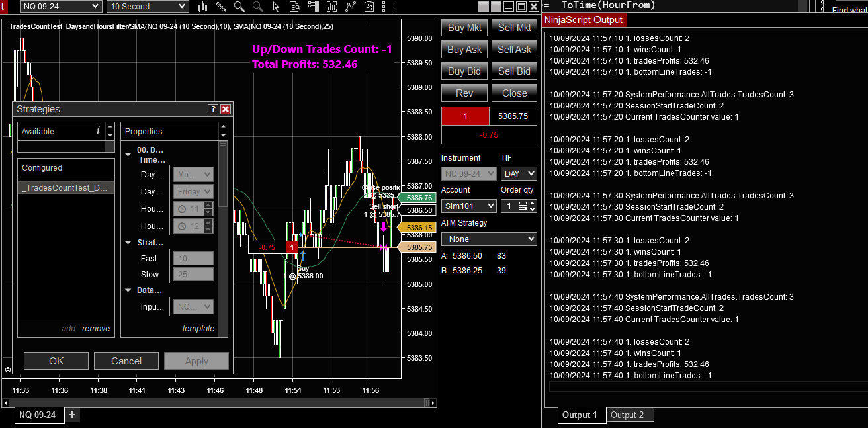This screenshot has width=868, height=428.
Task: Select the Drawing tools pencil icon
Action: pos(221,7)
